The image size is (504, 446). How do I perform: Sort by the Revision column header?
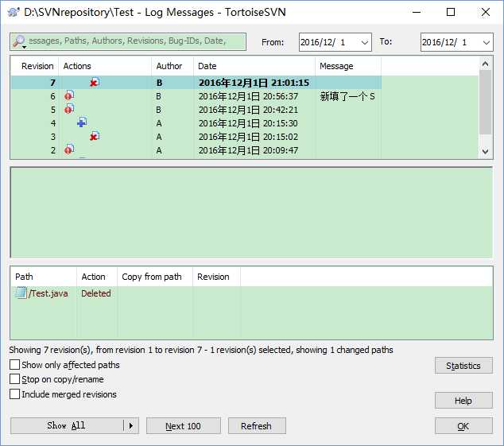pyautogui.click(x=35, y=66)
